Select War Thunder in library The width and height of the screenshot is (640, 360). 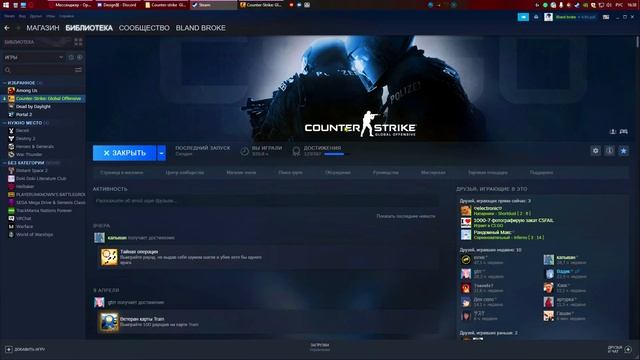pyautogui.click(x=29, y=155)
